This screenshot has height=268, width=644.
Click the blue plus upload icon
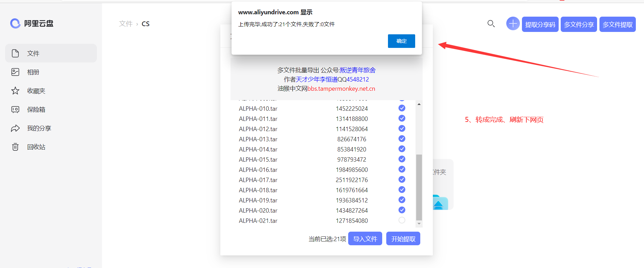pyautogui.click(x=513, y=24)
